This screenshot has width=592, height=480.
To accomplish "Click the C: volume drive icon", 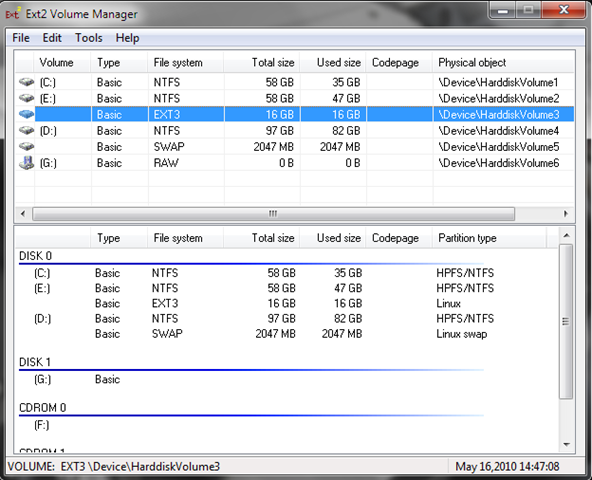I will (26, 82).
